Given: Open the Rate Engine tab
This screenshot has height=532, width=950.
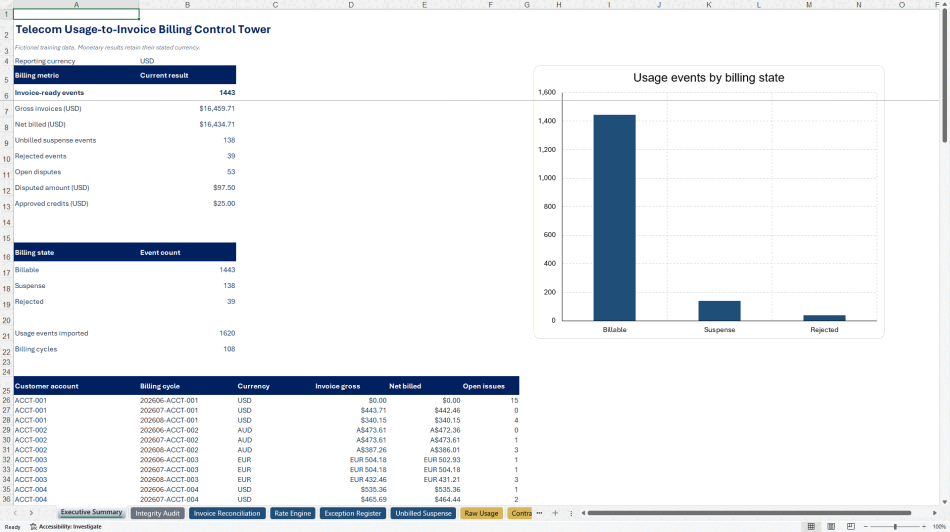Looking at the screenshot, I should coord(293,513).
